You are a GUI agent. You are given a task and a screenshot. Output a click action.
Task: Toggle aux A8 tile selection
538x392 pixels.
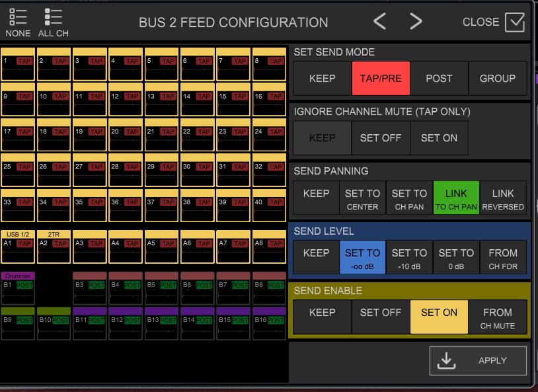pos(270,247)
